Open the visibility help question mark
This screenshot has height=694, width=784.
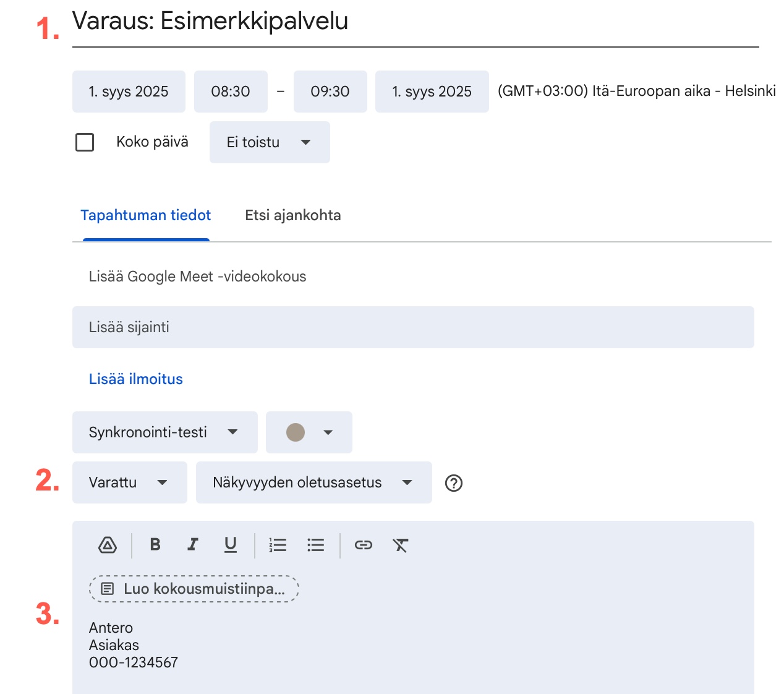point(454,483)
